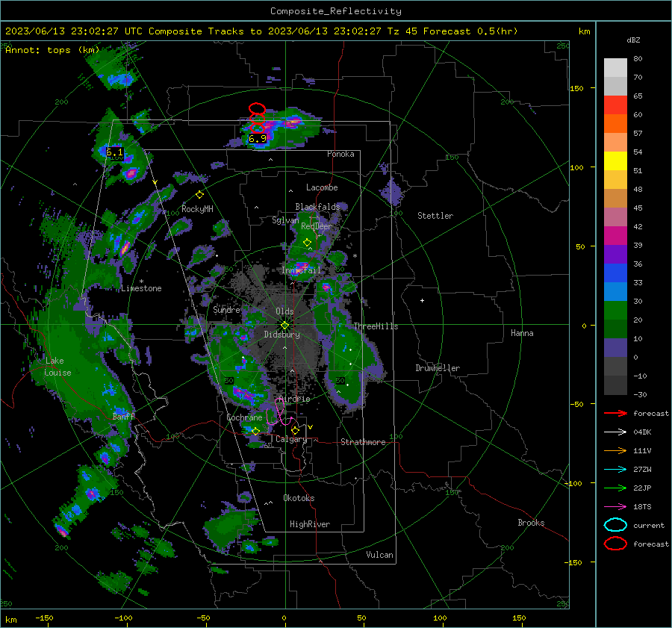Click the Sylvan label
This screenshot has height=628, width=672.
[x=285, y=220]
